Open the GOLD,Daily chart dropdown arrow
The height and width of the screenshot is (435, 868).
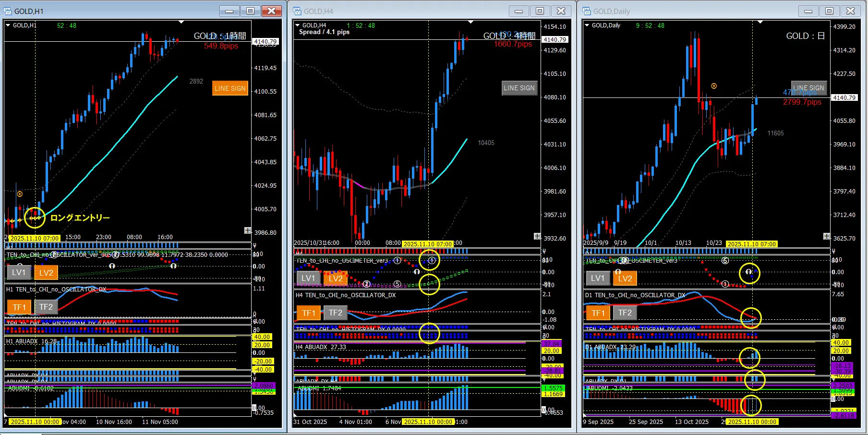click(x=587, y=25)
